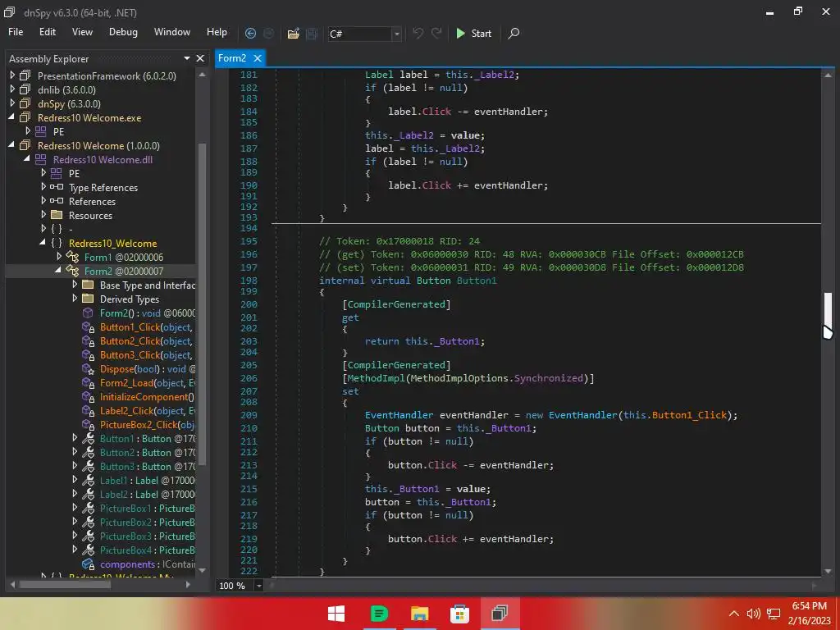This screenshot has width=840, height=630.
Task: Click the Assembly Explorer horizontal scrollbar
Action: 66,584
